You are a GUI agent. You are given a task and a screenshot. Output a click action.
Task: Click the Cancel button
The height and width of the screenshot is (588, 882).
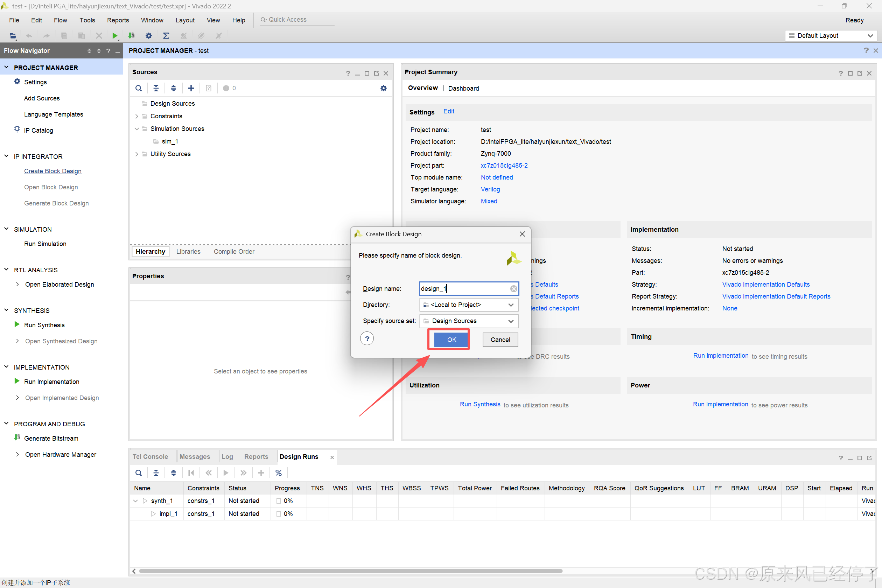pyautogui.click(x=500, y=339)
